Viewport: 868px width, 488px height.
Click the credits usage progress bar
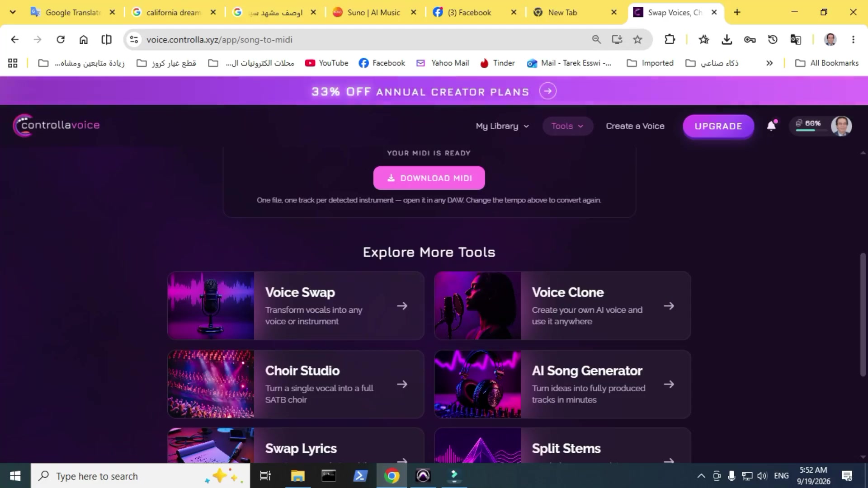[811, 131]
